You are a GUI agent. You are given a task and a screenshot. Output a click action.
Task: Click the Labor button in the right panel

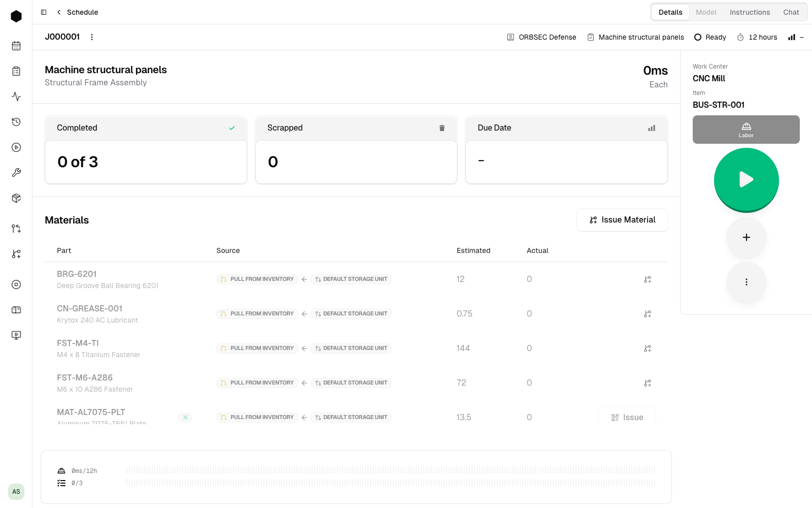point(746,130)
